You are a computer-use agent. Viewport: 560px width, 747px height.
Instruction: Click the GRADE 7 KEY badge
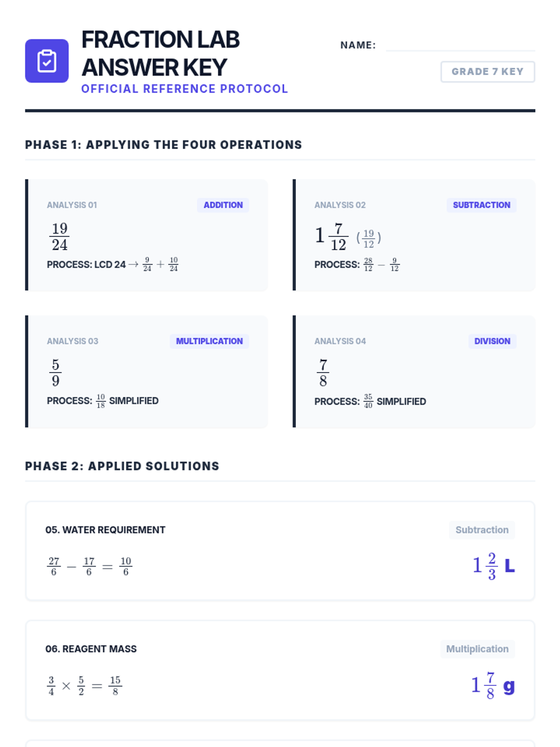pyautogui.click(x=487, y=72)
